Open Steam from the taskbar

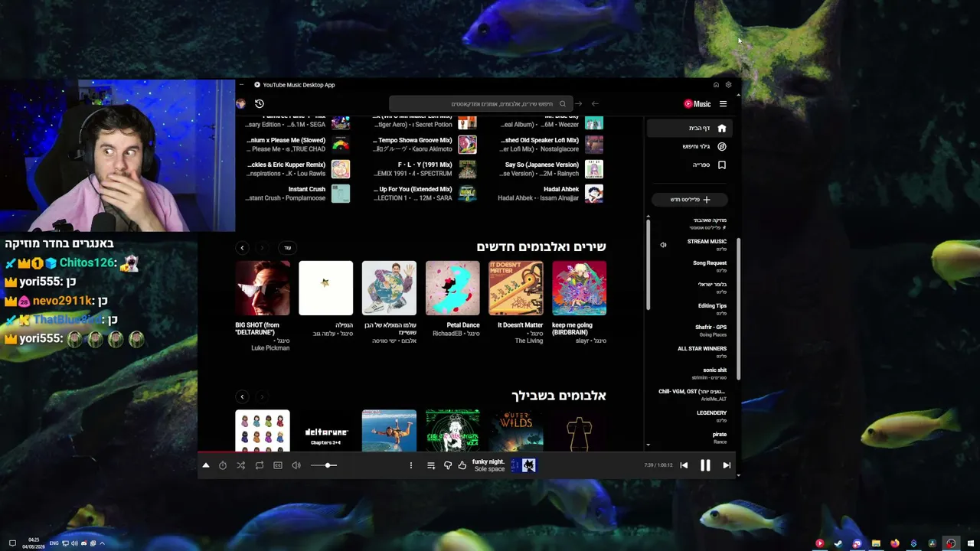[838, 543]
